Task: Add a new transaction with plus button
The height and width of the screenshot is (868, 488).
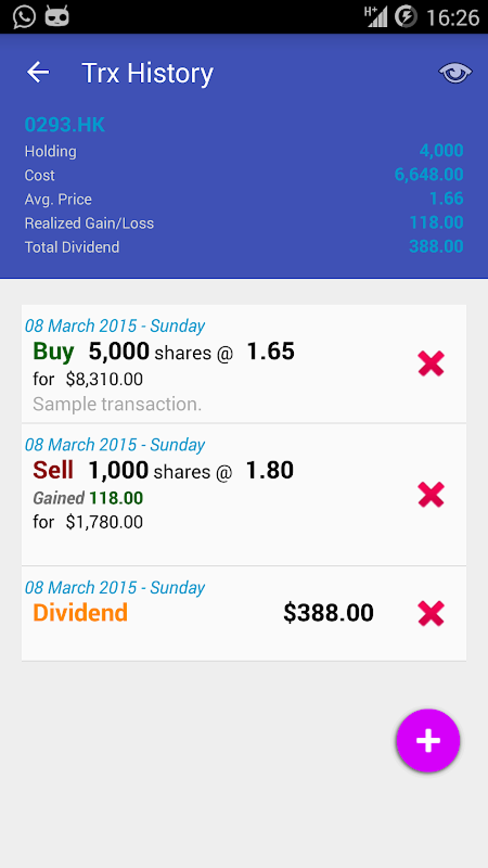Action: point(428,740)
